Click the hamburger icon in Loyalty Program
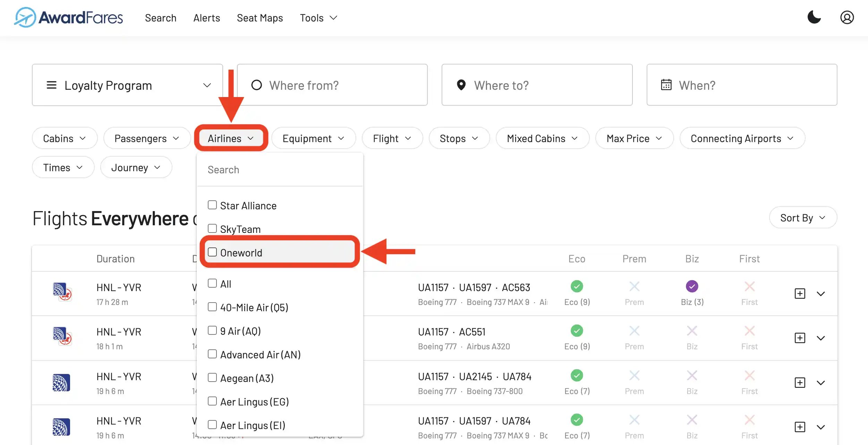This screenshot has height=445, width=868. pos(51,85)
